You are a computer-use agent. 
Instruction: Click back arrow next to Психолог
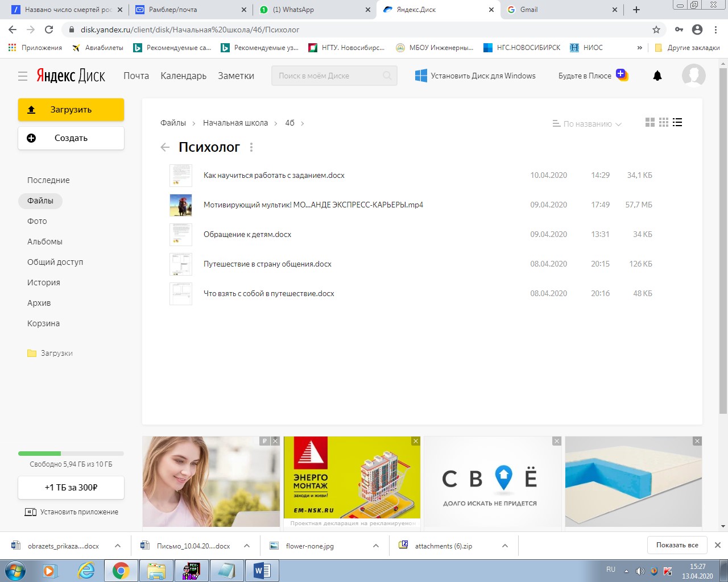pyautogui.click(x=165, y=147)
